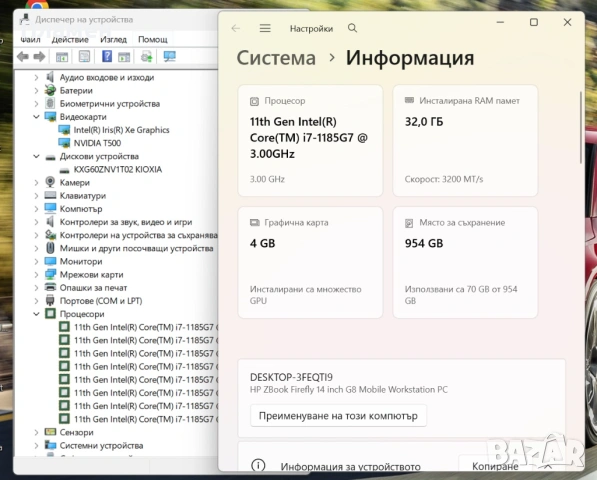Image resolution: width=597 pixels, height=480 pixels.
Task: Click the info icon beside device information
Action: (258, 466)
